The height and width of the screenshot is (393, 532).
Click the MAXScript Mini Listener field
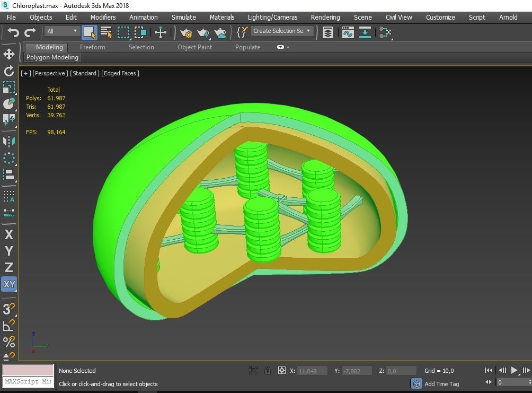tap(28, 381)
